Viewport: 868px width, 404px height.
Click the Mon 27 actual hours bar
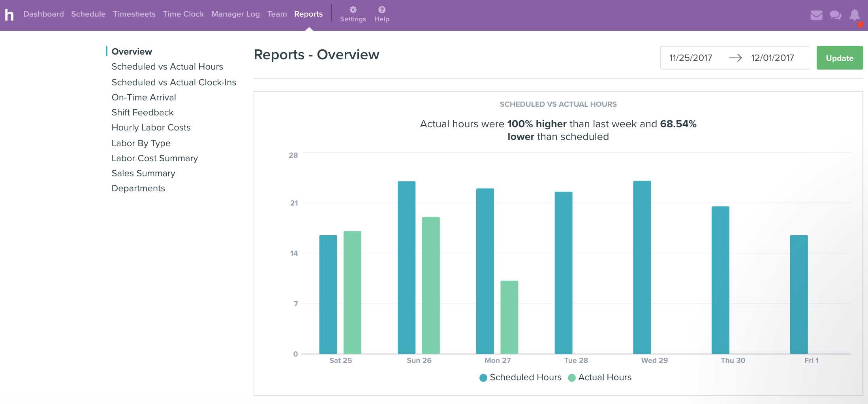tap(509, 317)
